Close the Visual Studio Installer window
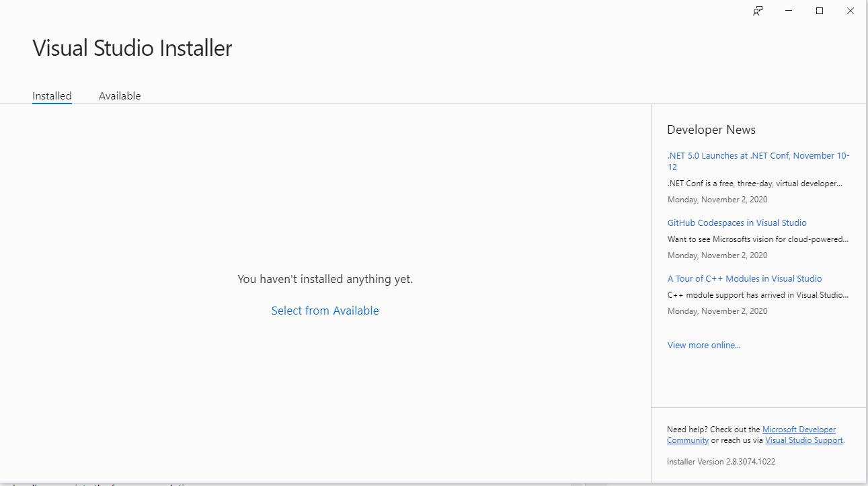The width and height of the screenshot is (868, 486). 851,11
